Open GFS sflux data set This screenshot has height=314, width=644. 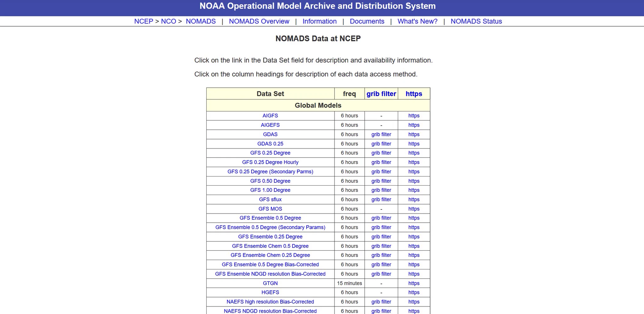coord(270,199)
